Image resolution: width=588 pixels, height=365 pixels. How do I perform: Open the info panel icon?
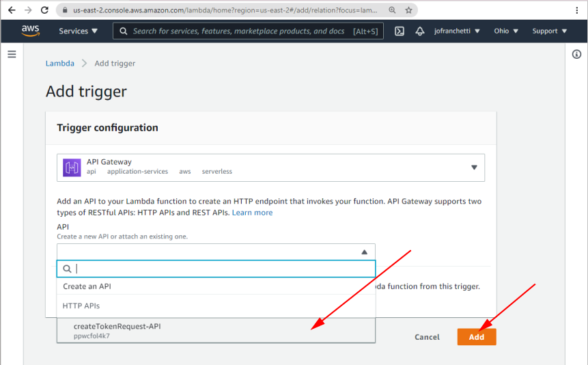coord(576,55)
